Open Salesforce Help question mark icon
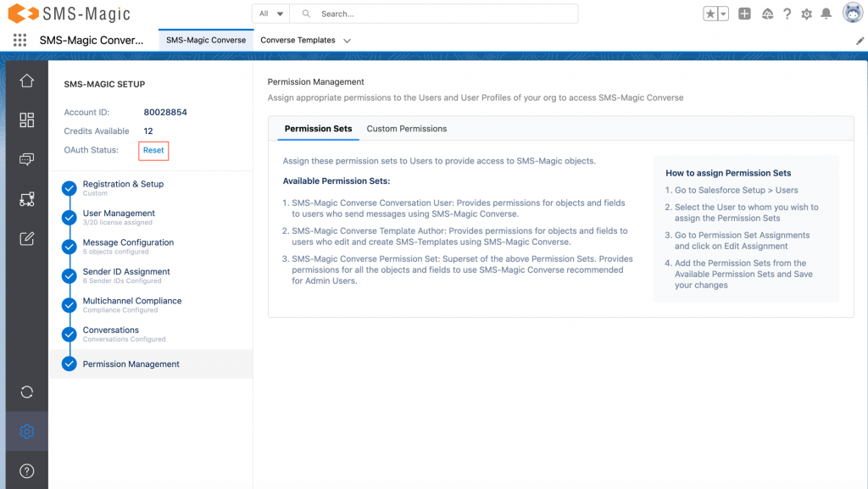 coord(787,14)
